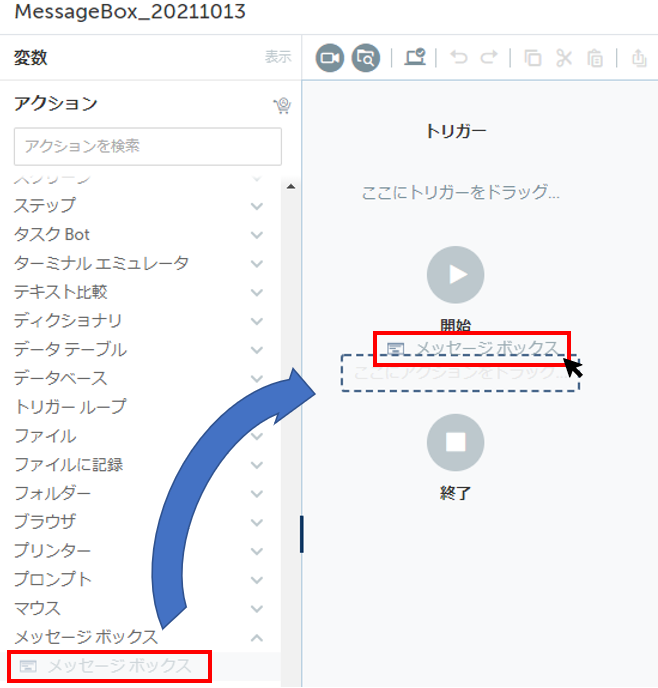Expand the ファイルに記録 category

click(257, 465)
